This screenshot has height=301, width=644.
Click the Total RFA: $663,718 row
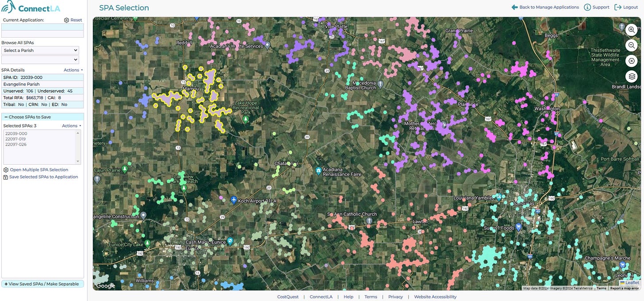click(x=42, y=98)
